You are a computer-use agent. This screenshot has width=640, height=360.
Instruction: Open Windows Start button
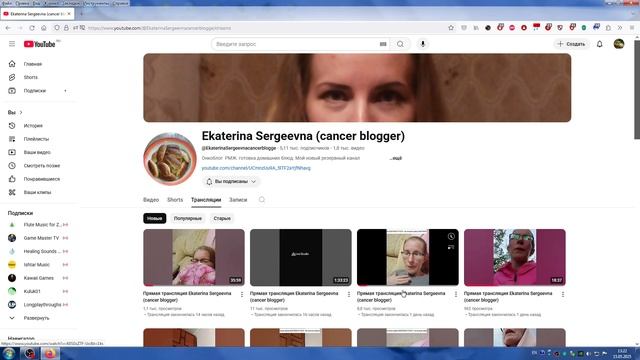[x=9, y=353]
